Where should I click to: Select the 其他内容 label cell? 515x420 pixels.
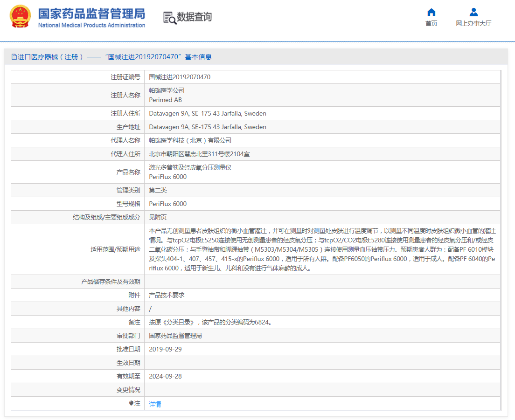77,309
